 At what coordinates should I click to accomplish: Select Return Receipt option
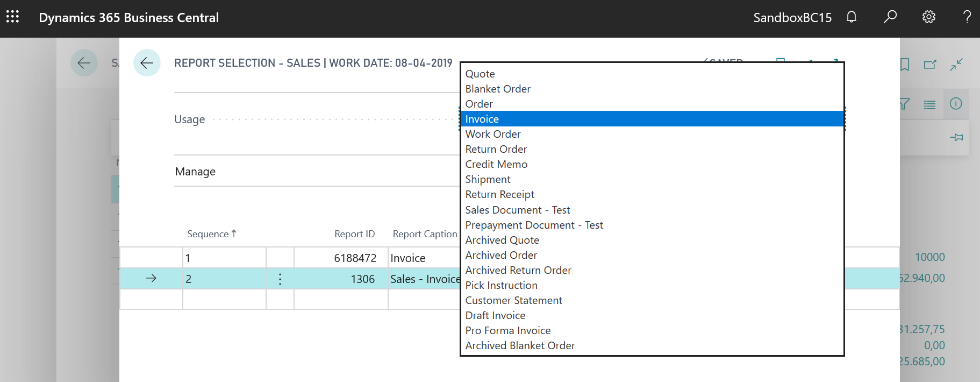(652, 194)
